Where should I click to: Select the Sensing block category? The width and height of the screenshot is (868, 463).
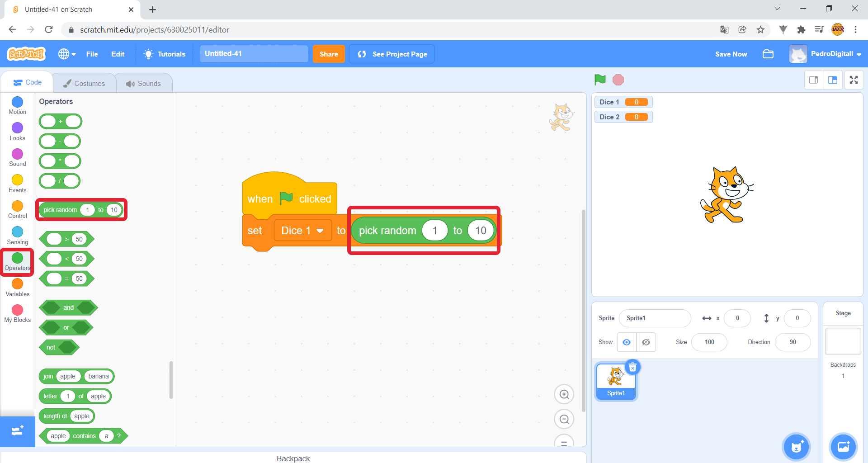pos(18,236)
